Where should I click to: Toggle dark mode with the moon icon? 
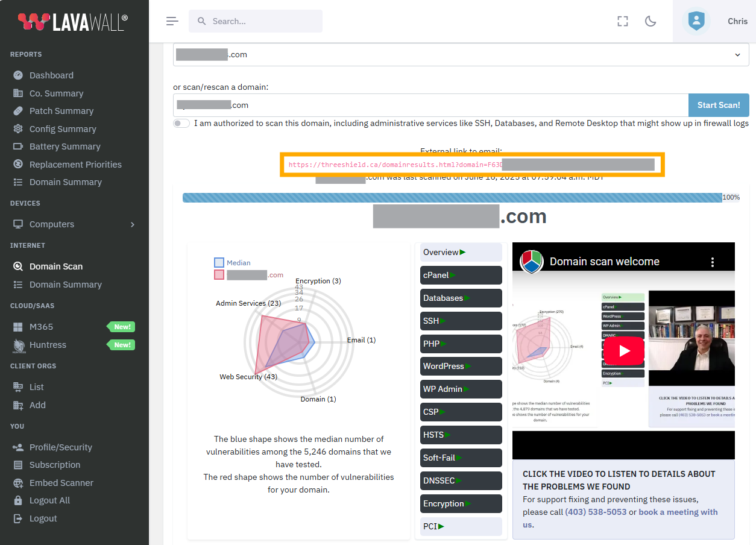[x=650, y=20]
